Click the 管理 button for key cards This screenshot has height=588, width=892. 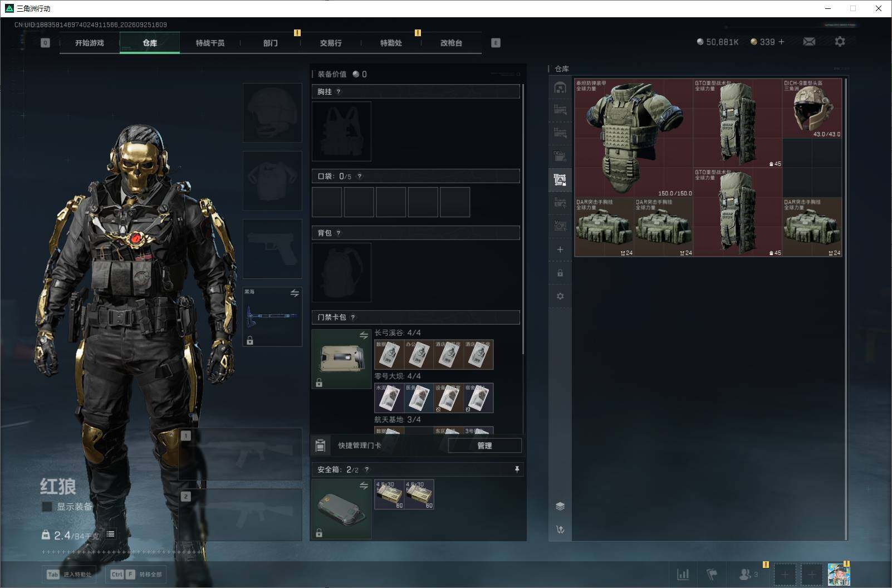(484, 445)
